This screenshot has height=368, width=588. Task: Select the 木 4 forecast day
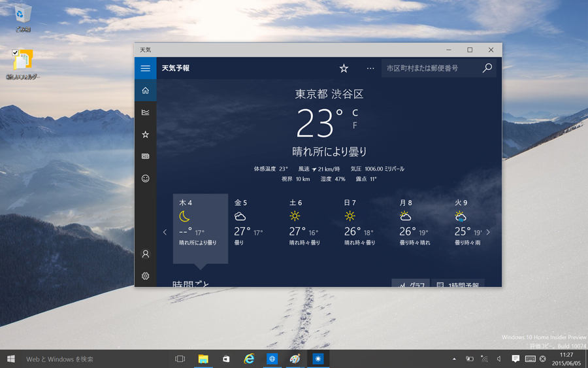click(201, 229)
